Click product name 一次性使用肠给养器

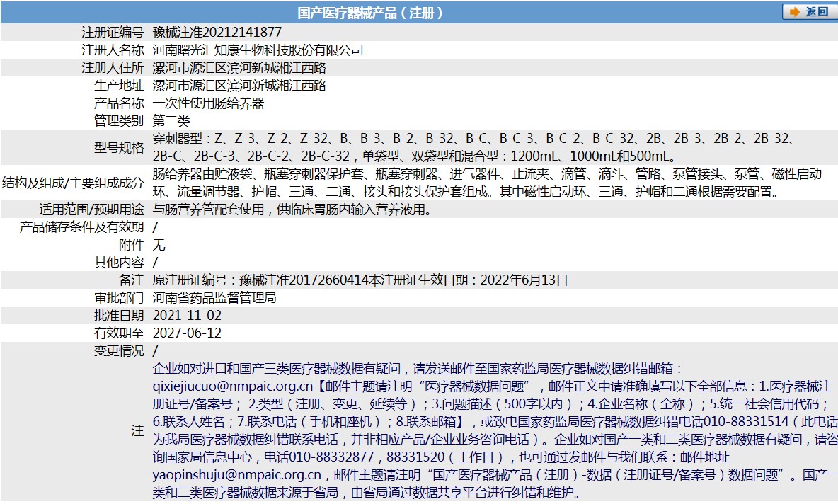208,103
